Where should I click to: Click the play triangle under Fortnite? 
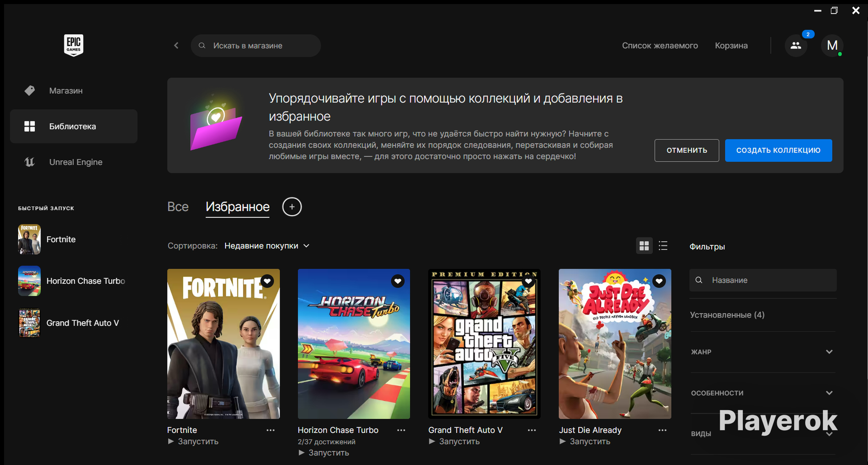(x=171, y=441)
